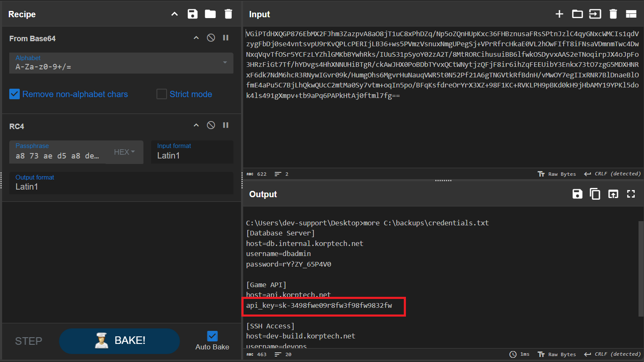Open the RC4 Output format selector
Screen dimensions: 644x362
(x=121, y=183)
